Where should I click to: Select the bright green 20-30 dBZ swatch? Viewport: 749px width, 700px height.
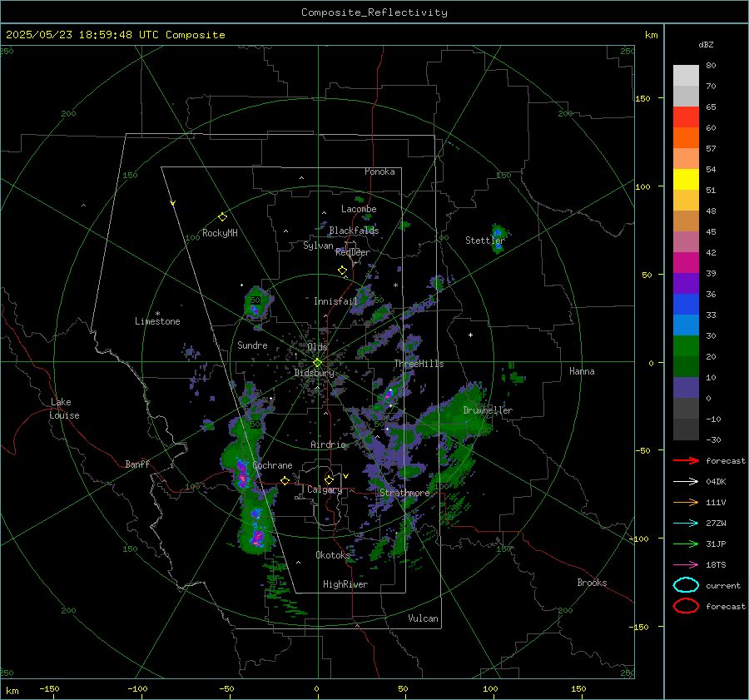686,345
